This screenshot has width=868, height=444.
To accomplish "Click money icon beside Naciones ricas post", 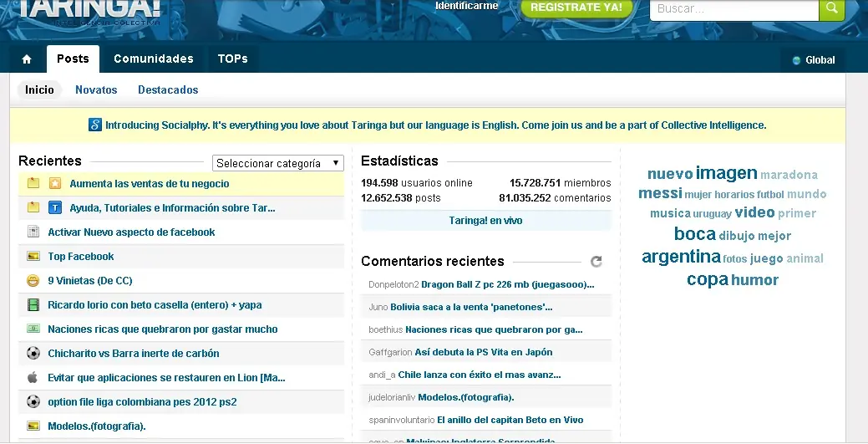I will pyautogui.click(x=33, y=329).
